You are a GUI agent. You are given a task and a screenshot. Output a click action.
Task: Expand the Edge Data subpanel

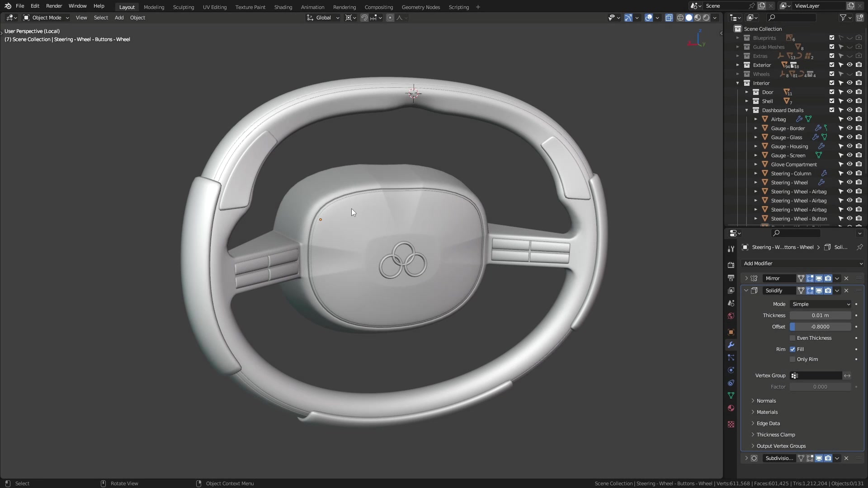(x=753, y=423)
